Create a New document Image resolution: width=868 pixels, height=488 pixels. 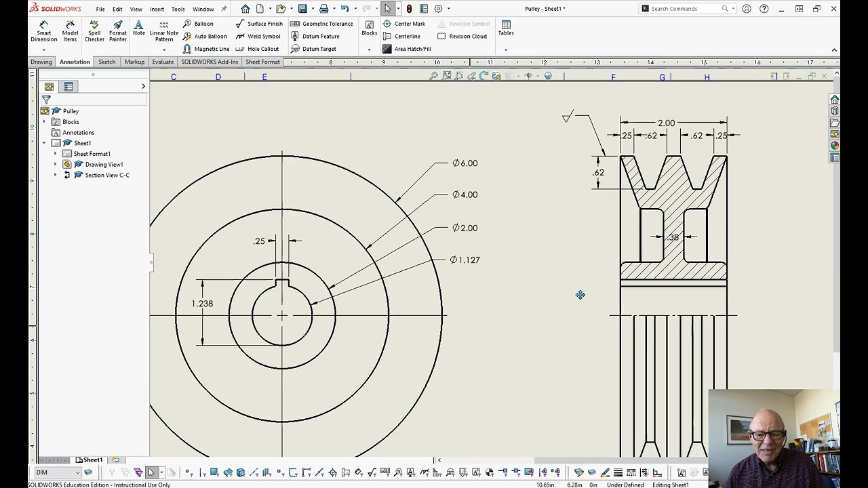coord(260,9)
